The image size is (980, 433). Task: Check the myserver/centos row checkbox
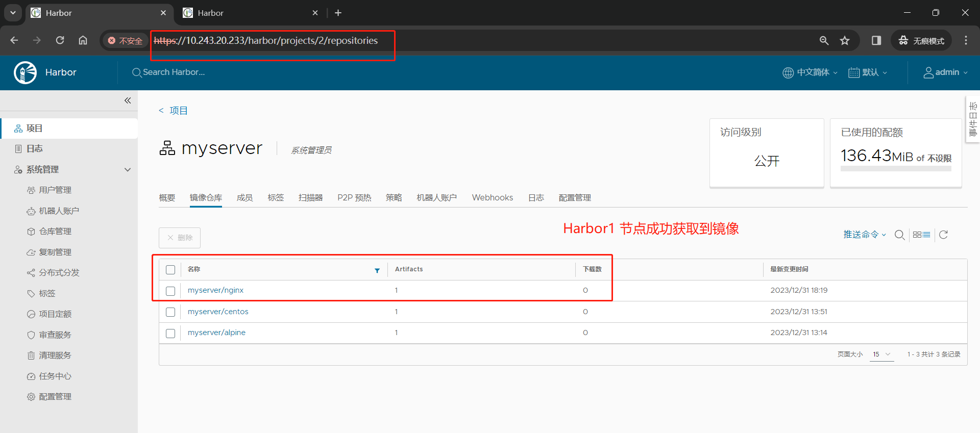click(x=170, y=312)
